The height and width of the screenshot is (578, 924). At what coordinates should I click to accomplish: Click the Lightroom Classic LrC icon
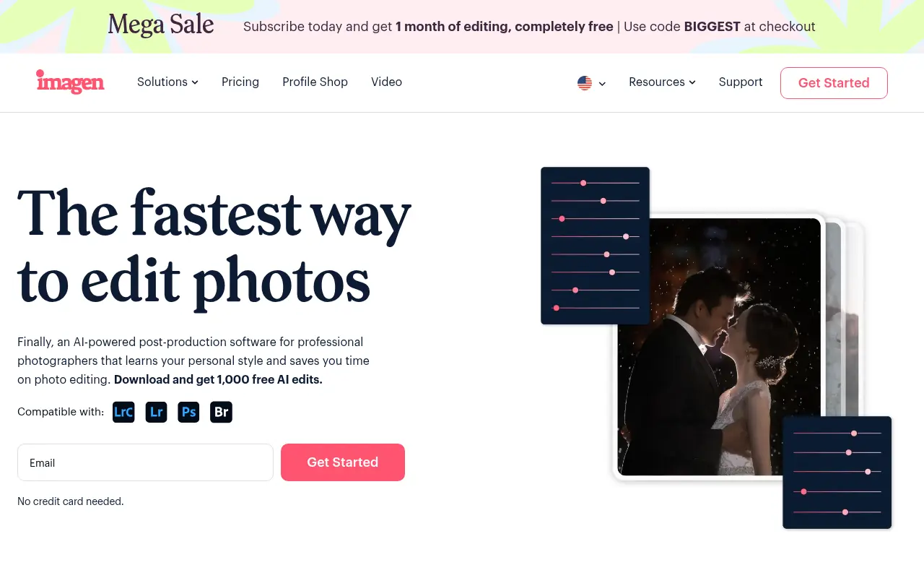coord(123,412)
